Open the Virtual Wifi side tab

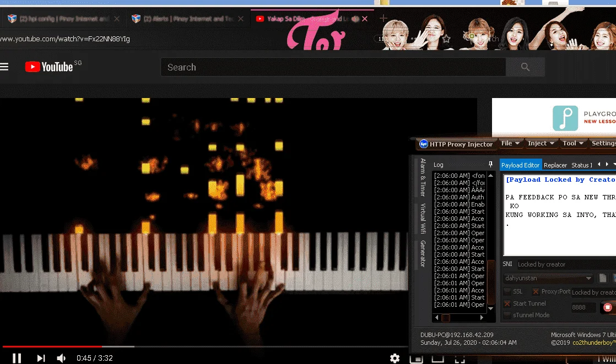[x=423, y=218]
